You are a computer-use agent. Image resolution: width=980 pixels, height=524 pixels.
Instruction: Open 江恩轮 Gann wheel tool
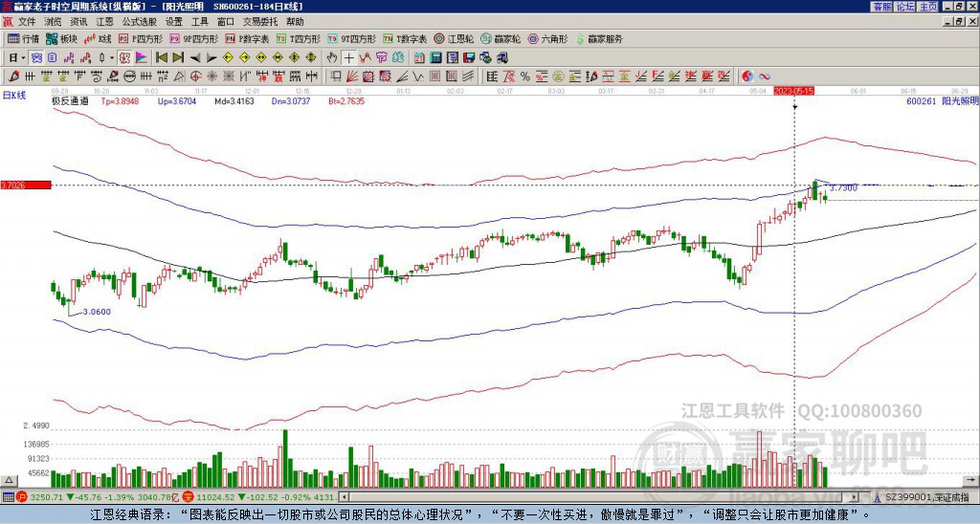454,38
